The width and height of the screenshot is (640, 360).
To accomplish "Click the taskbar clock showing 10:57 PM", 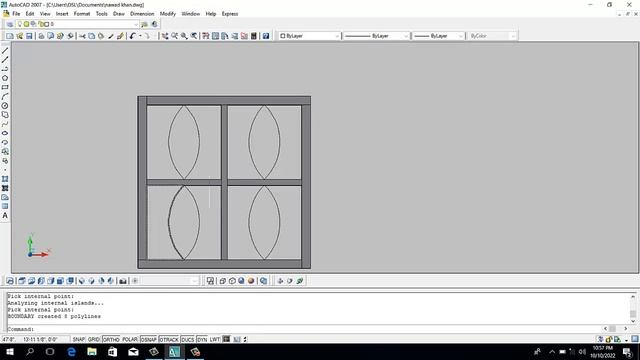I will (602, 352).
